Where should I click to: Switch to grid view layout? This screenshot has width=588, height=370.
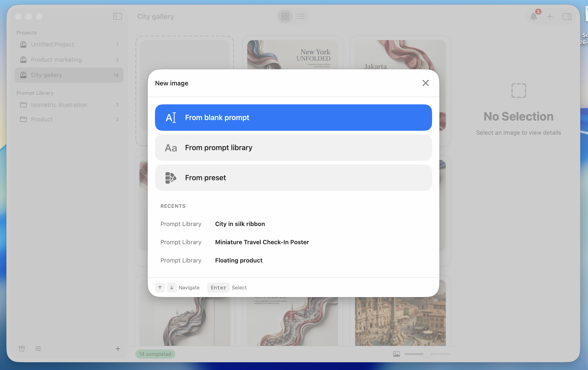(285, 16)
